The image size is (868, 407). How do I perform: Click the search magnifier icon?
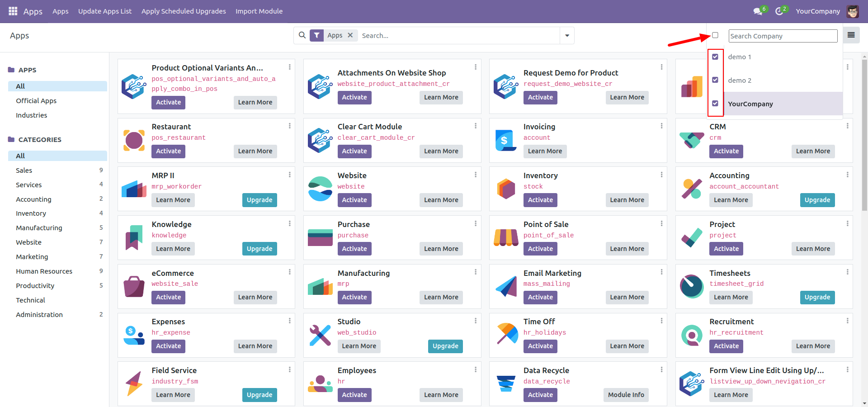pyautogui.click(x=302, y=35)
